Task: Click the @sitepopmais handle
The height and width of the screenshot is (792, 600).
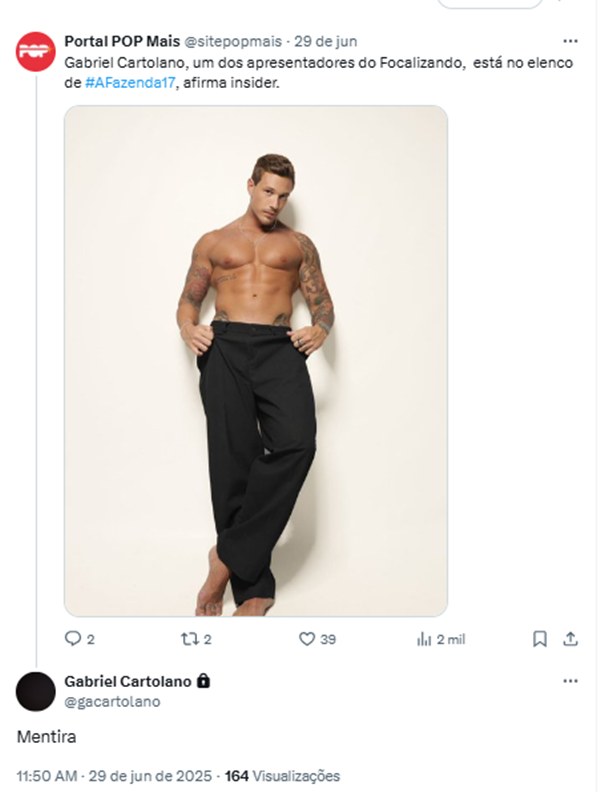Action: 231,42
